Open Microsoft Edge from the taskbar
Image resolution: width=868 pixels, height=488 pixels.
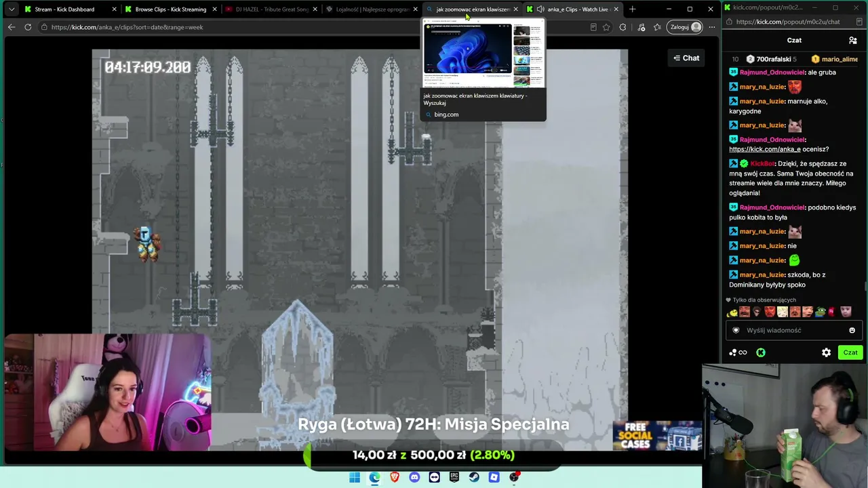374,477
